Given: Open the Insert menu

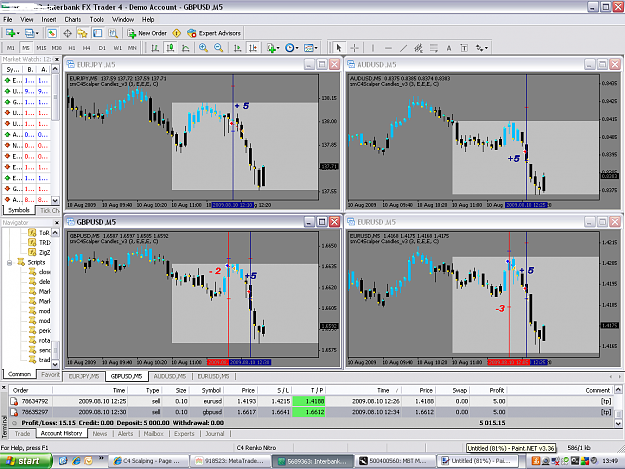Looking at the screenshot, I should (49, 19).
